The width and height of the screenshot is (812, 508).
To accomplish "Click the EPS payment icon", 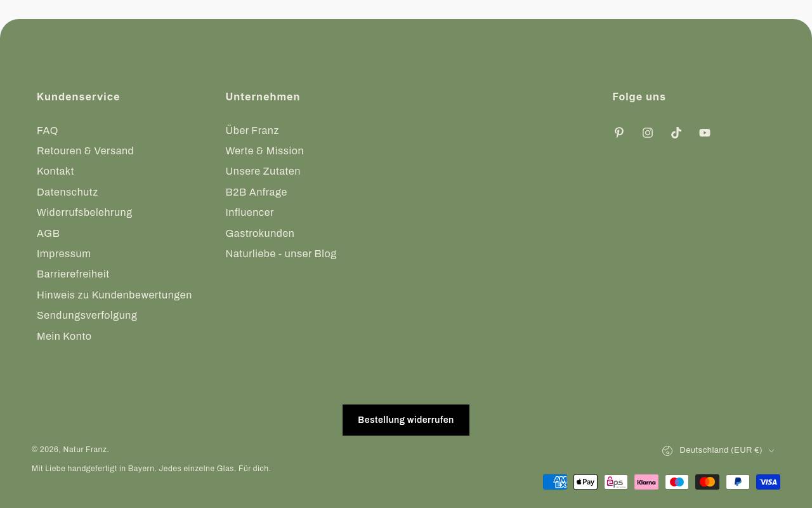I will pyautogui.click(x=616, y=482).
